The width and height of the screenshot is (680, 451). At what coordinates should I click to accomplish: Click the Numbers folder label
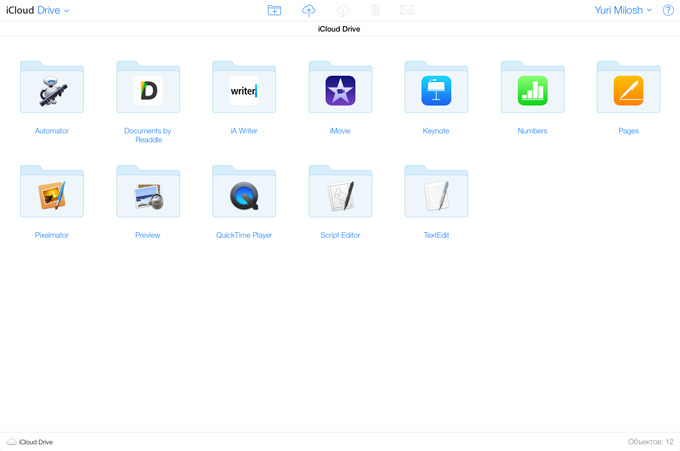tap(532, 131)
